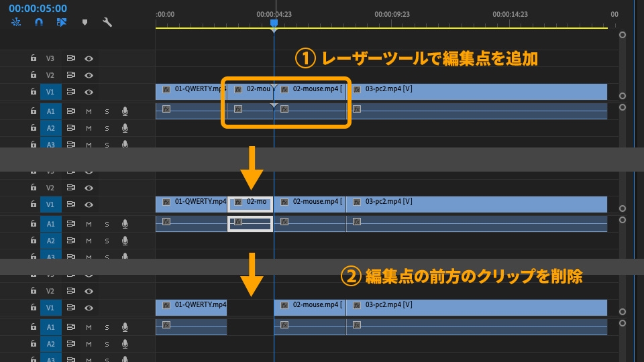Enable A2 voice-over microphone in top timeline
The width and height of the screenshot is (644, 362).
point(125,128)
